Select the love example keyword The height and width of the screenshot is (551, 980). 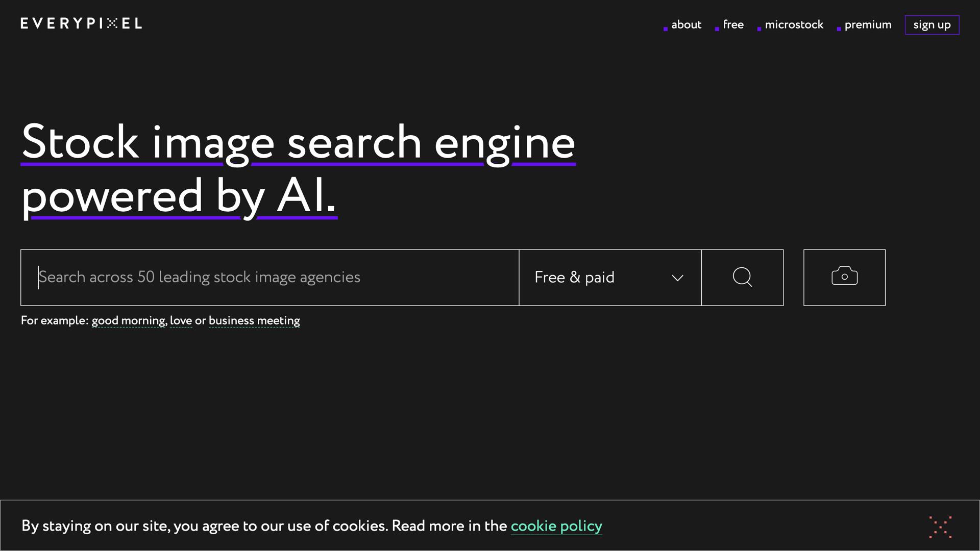pyautogui.click(x=181, y=320)
